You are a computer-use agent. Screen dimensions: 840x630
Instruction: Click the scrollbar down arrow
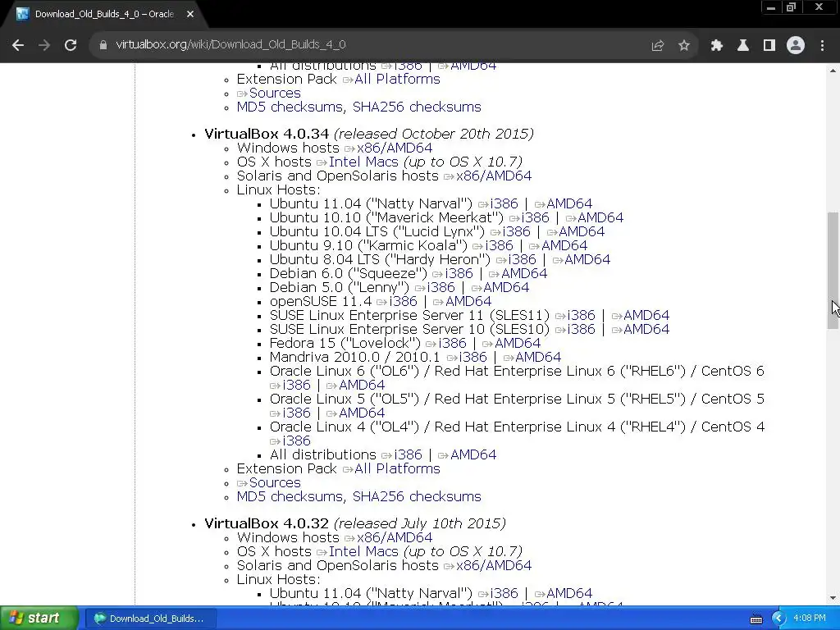click(833, 598)
